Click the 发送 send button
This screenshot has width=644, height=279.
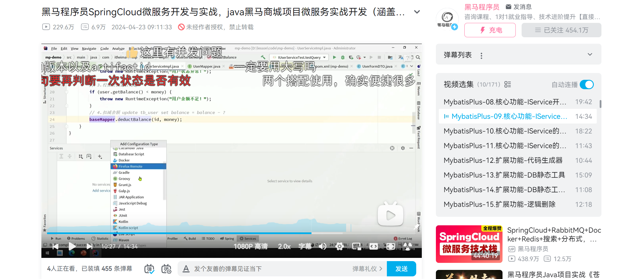401,269
